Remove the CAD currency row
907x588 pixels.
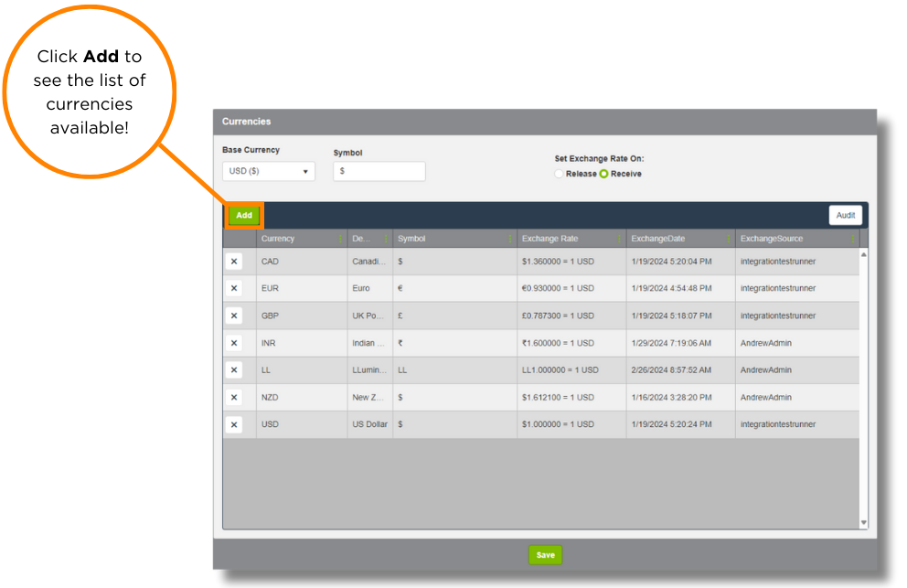pos(234,262)
